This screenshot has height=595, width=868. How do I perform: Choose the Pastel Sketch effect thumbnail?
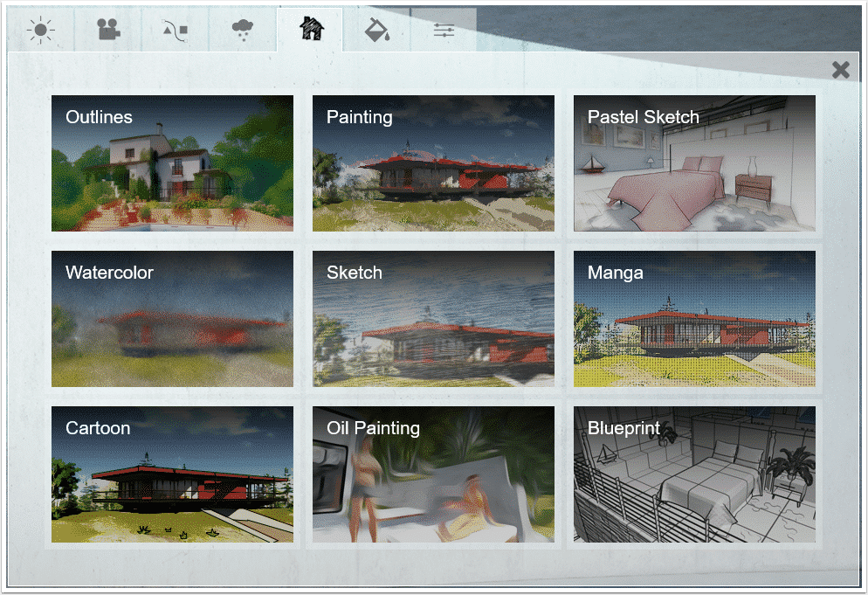click(694, 163)
